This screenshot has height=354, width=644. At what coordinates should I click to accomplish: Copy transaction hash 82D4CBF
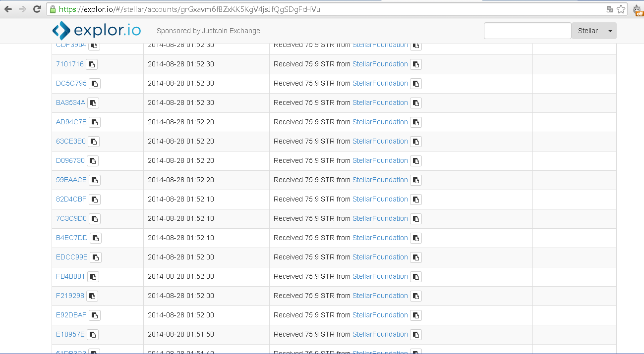point(94,200)
